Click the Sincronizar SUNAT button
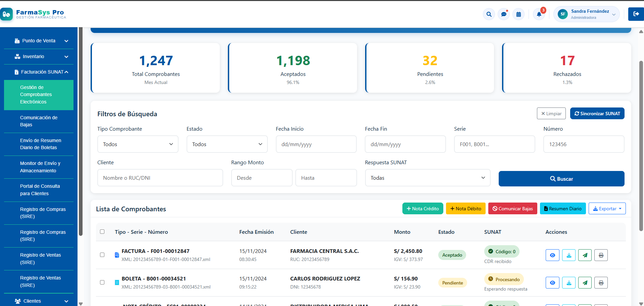Image resolution: width=644 pixels, height=306 pixels. tap(597, 113)
